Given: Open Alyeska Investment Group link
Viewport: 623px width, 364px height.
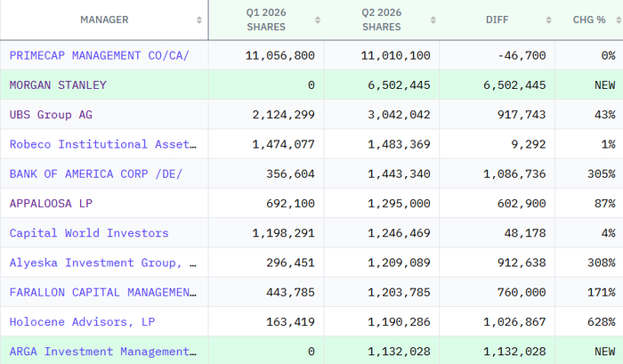Looking at the screenshot, I should 103,263.
